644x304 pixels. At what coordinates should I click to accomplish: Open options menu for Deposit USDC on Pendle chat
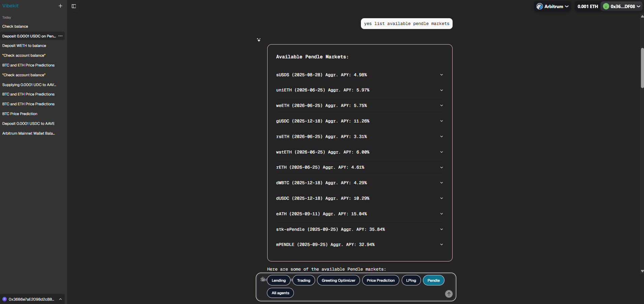point(60,36)
